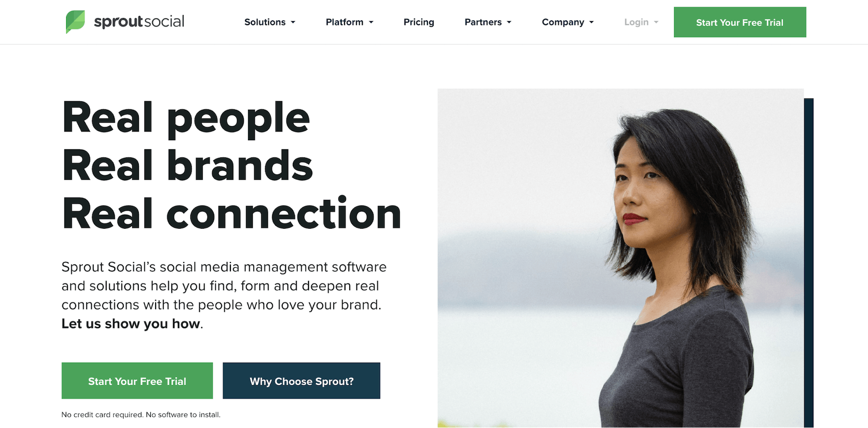Viewport: 868px width, 428px height.
Task: Click the woman's hero photo
Action: (x=621, y=258)
